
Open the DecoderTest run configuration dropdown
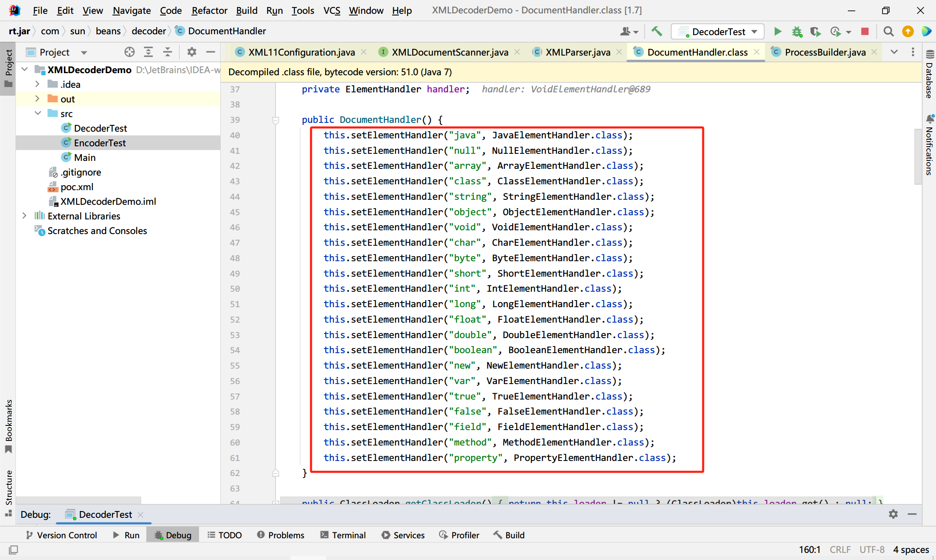tap(718, 32)
